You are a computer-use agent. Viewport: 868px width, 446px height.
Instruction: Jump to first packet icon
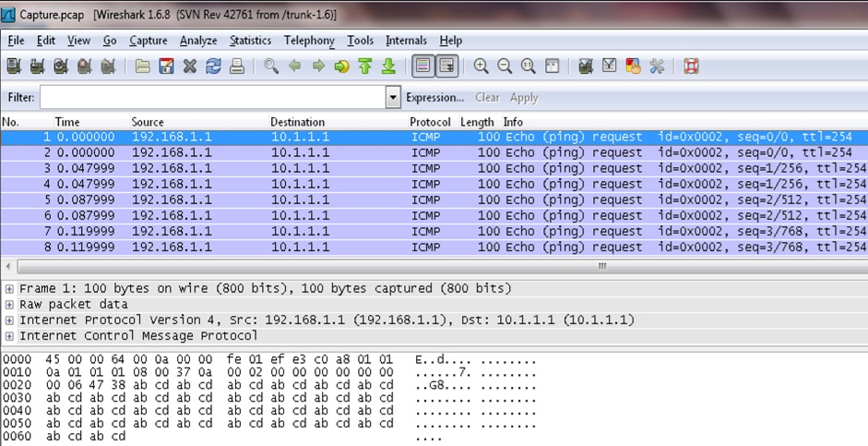(364, 66)
